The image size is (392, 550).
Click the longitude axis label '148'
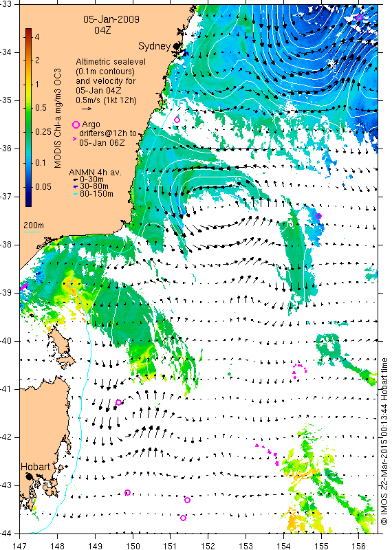coord(57,546)
